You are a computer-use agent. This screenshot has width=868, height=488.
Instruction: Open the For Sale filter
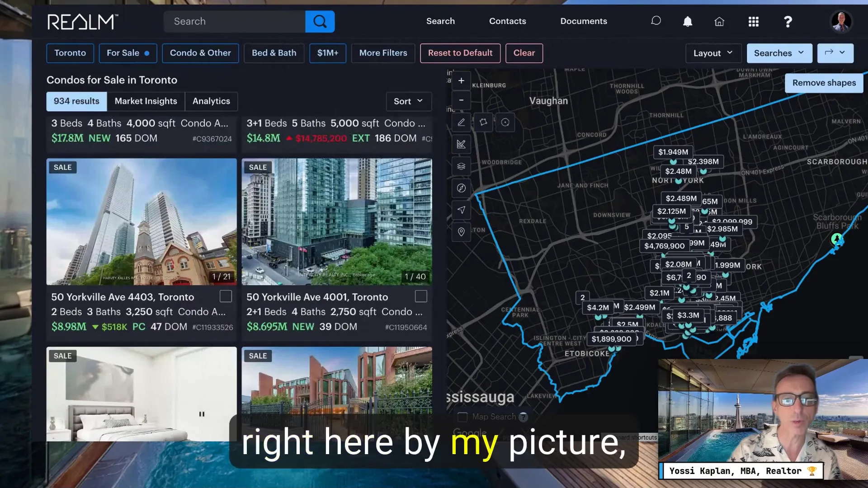tap(128, 53)
